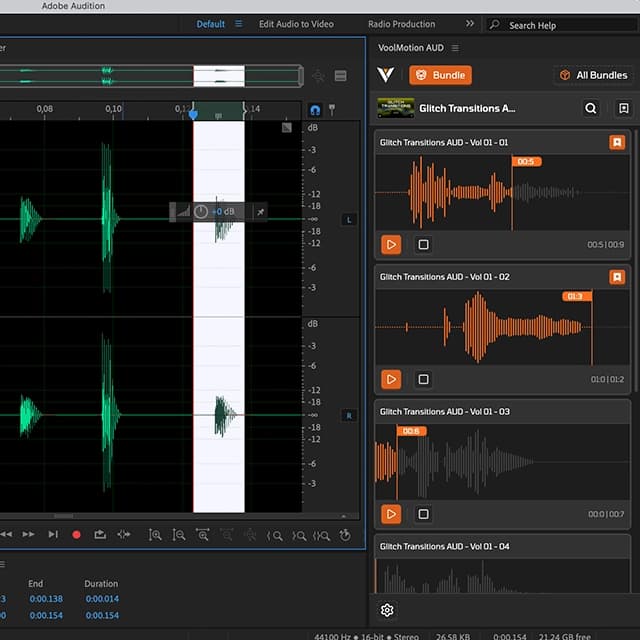Viewport: 640px width, 640px height.
Task: Pin the HUD gain overlay
Action: click(260, 212)
